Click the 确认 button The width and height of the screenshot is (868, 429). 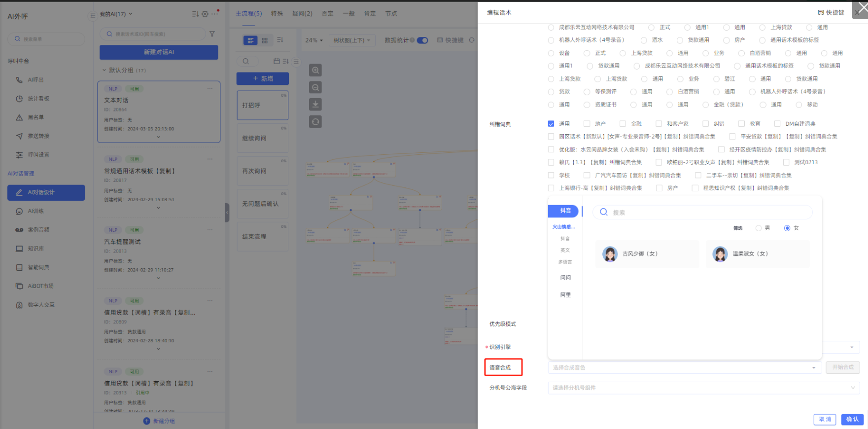[852, 419]
